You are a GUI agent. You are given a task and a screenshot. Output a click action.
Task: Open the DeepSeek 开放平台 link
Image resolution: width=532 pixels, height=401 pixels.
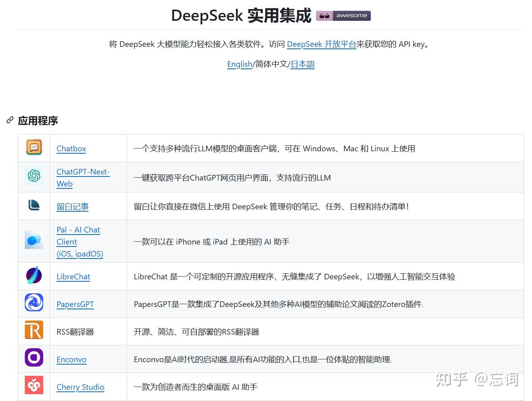point(322,44)
